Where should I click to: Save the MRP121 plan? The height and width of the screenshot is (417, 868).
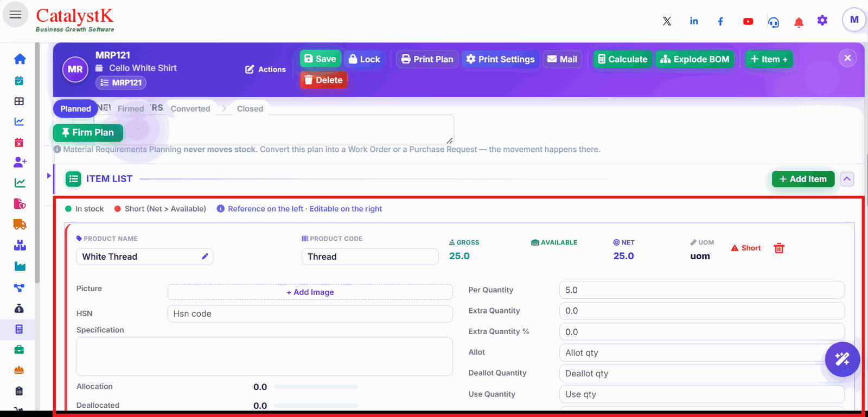coord(320,59)
